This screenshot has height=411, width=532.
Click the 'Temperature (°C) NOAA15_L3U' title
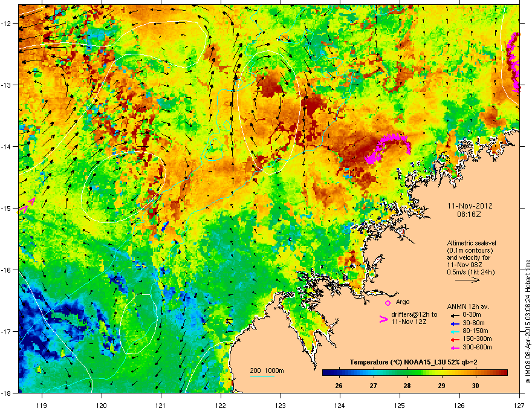(393, 363)
